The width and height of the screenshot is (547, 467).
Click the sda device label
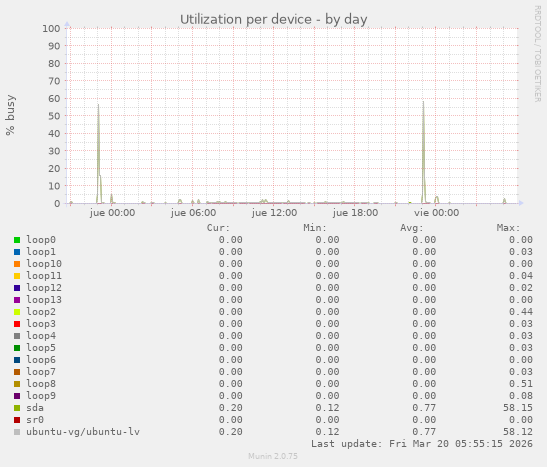pyautogui.click(x=35, y=408)
